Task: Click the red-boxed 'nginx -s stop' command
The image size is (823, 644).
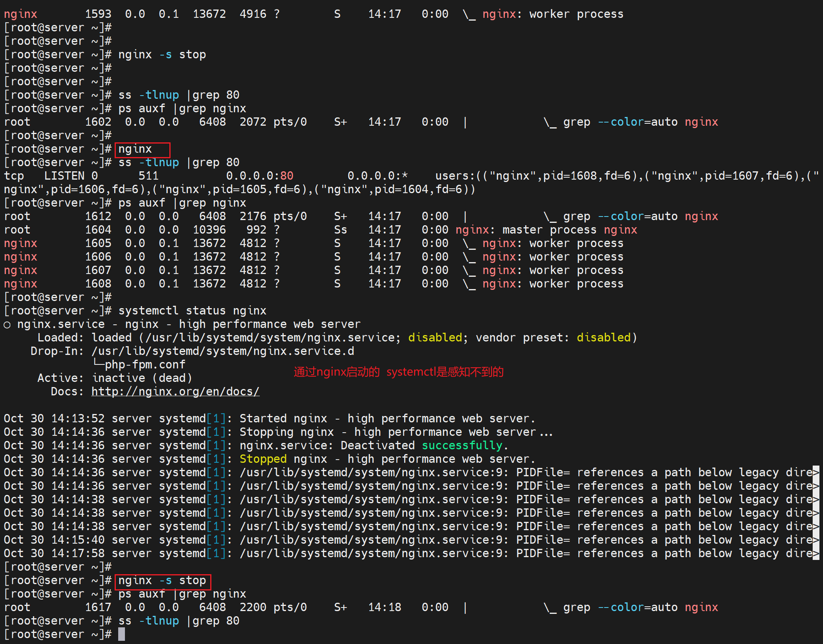Action: pyautogui.click(x=162, y=581)
